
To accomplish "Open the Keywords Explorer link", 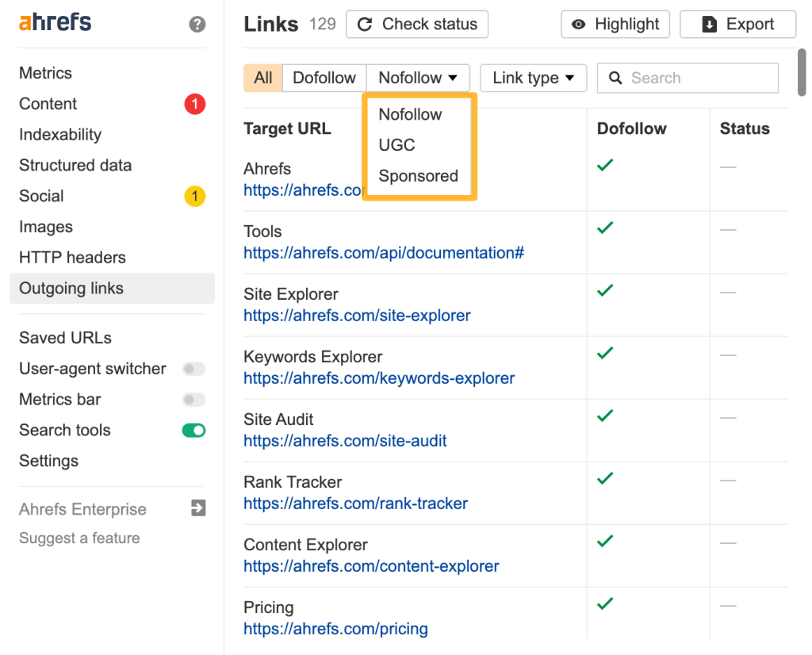I will (379, 378).
